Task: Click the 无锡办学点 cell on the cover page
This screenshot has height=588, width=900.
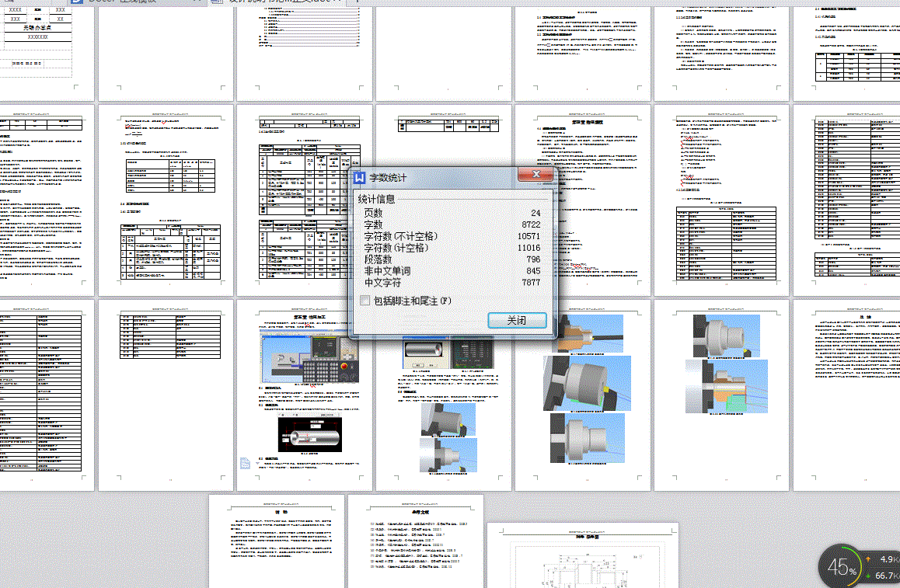Action: coord(37,27)
